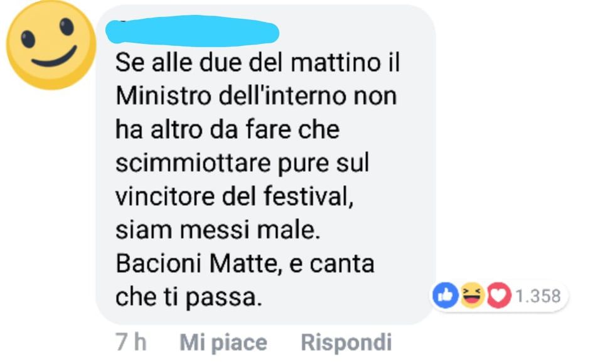The height and width of the screenshot is (364, 593).
Task: Click the smiley face profile avatar
Action: [51, 45]
